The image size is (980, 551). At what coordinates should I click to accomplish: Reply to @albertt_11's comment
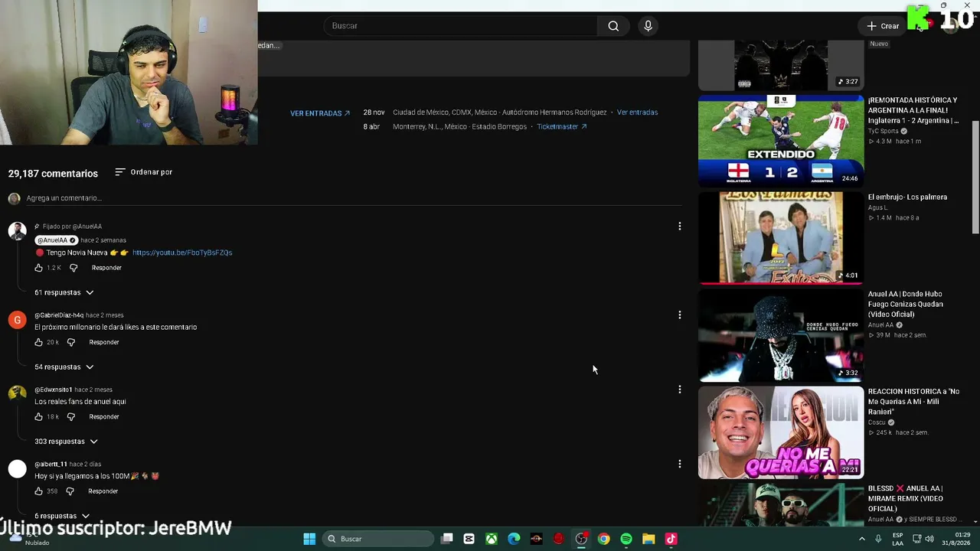(103, 491)
